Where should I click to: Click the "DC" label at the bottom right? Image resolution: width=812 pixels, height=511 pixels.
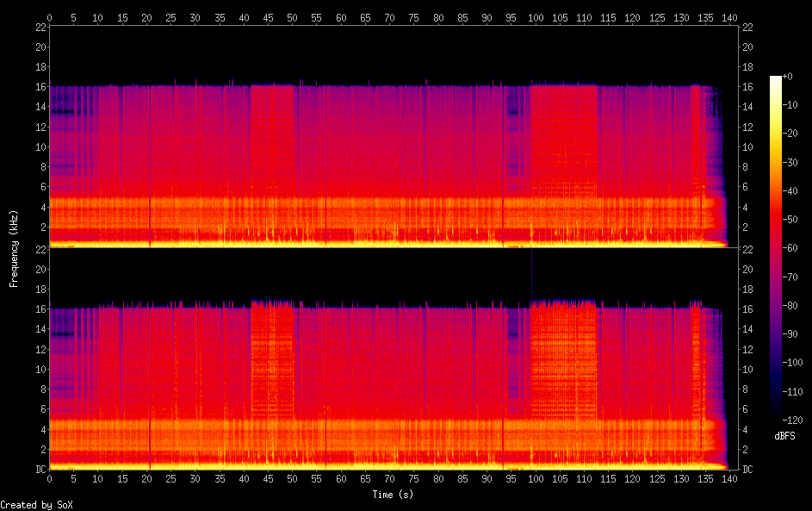pos(747,470)
